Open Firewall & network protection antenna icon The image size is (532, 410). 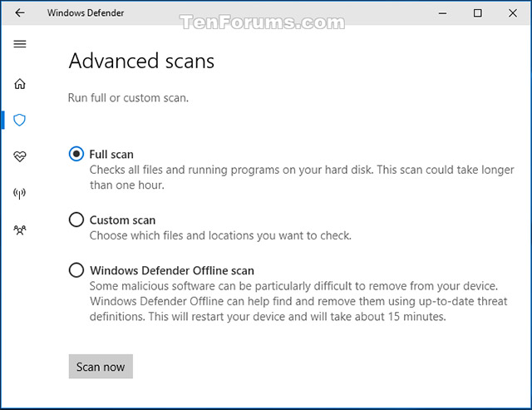(x=19, y=193)
